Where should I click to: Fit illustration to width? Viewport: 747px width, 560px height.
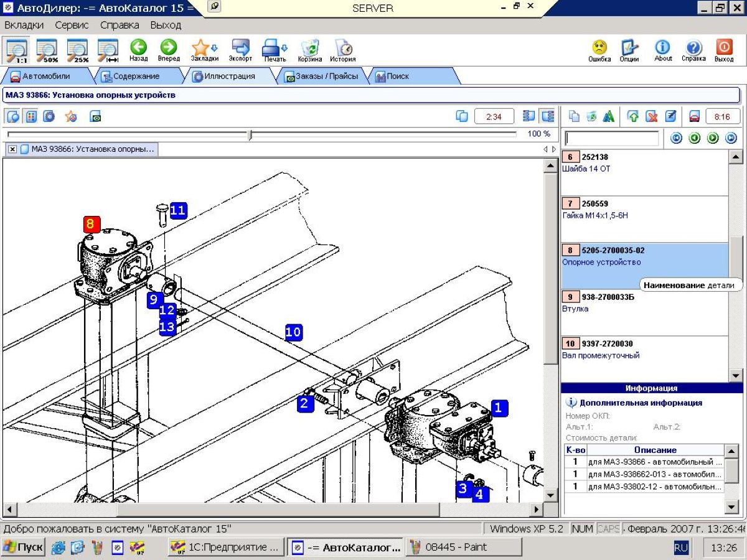tap(108, 50)
